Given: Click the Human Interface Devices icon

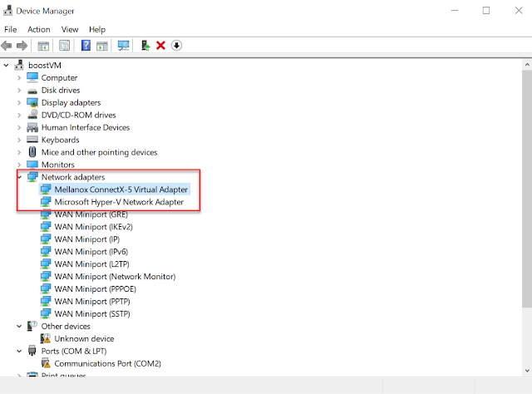Looking at the screenshot, I should [x=32, y=128].
